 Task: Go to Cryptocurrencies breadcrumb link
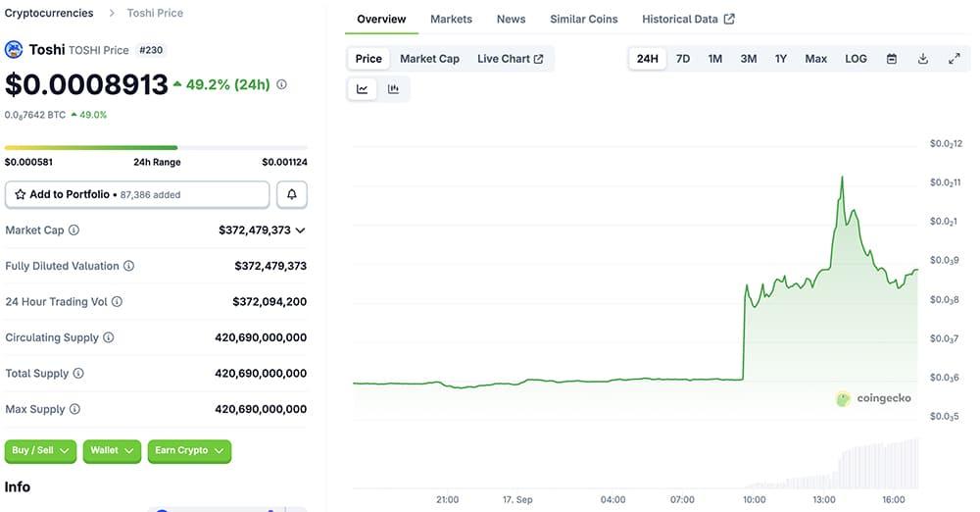[49, 13]
